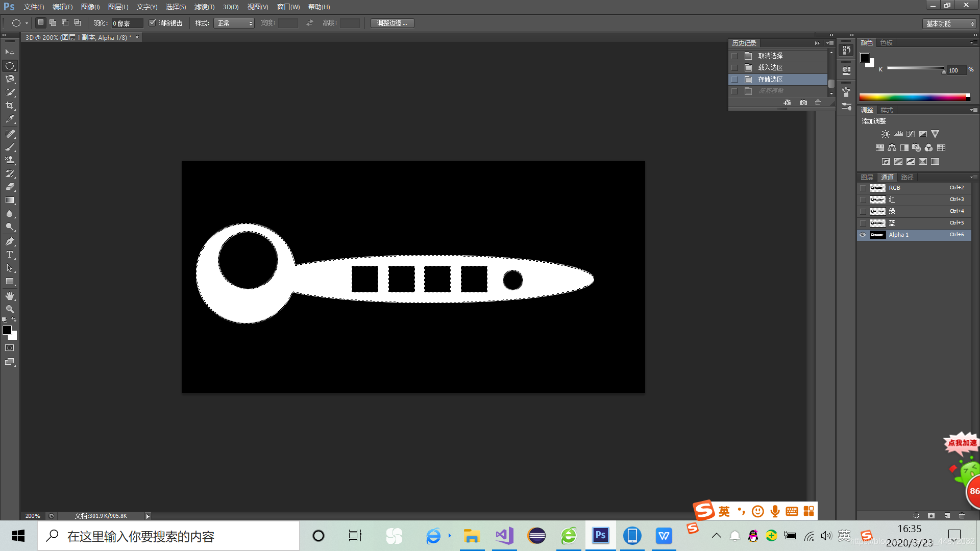The image size is (980, 551).
Task: Select the Crop tool
Action: [x=10, y=106]
